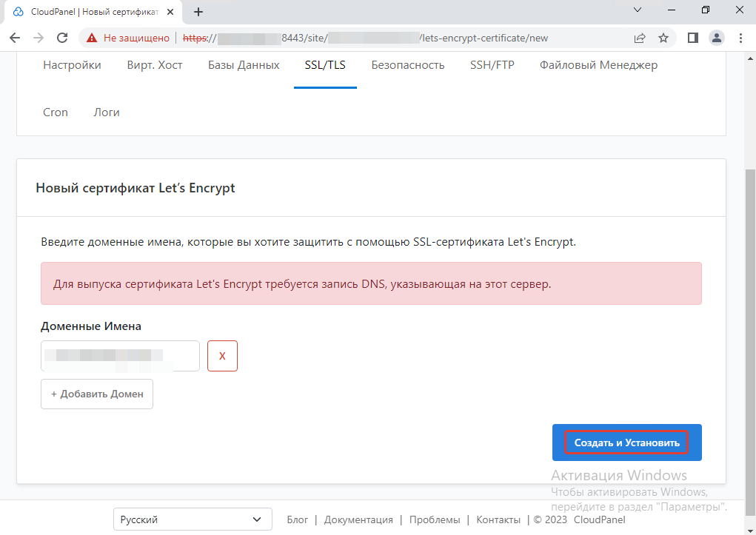Open the browser side panel
The width and height of the screenshot is (756, 535).
point(693,38)
